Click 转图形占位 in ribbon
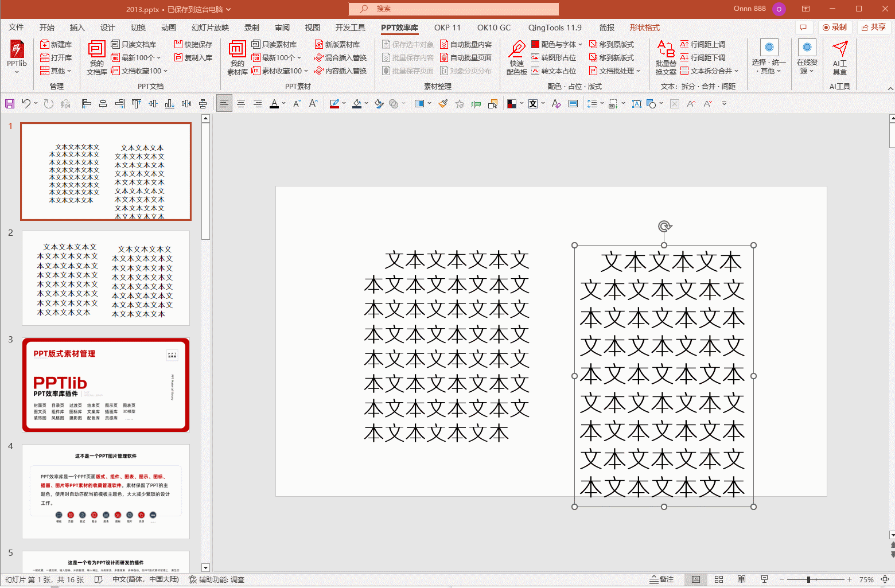Viewport: 895px width, 588px height. tap(554, 58)
